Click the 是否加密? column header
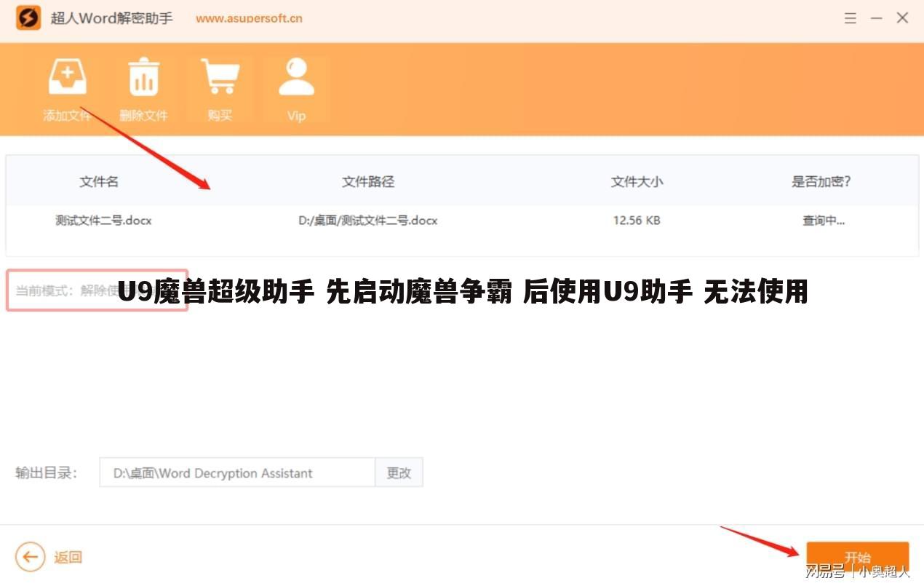The image size is (924, 586). (821, 182)
